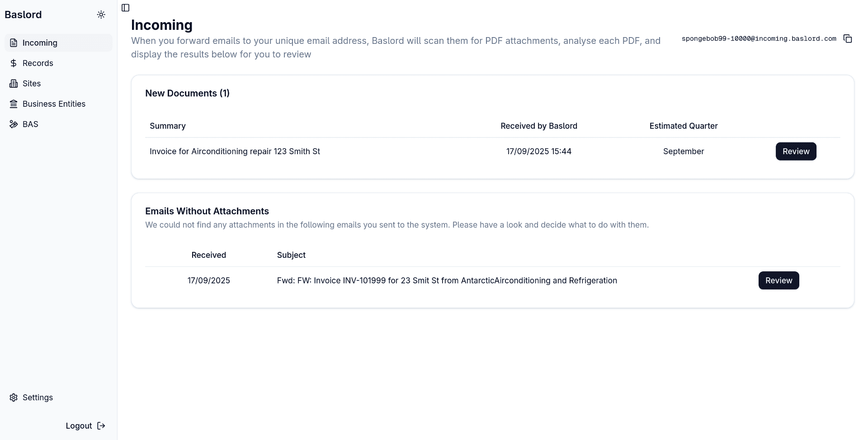Copy the unique incoming email address

click(x=848, y=38)
